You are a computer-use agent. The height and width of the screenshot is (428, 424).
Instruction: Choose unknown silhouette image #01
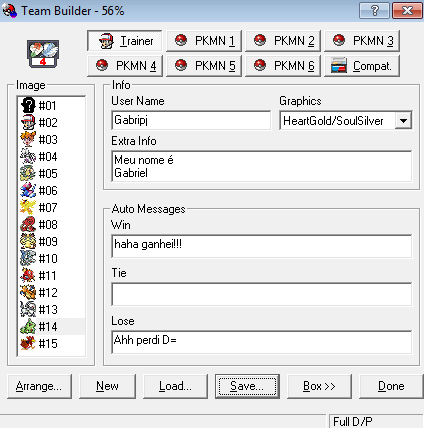52,105
